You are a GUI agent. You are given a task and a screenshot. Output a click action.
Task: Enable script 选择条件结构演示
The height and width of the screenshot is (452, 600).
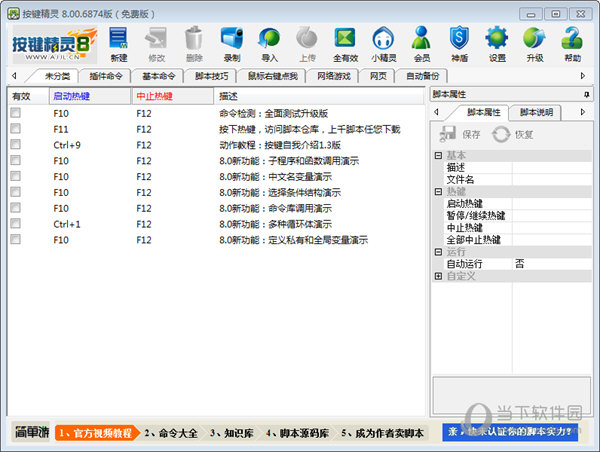tap(16, 192)
